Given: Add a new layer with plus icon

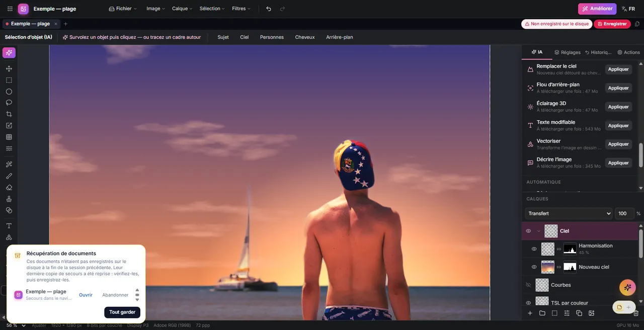Looking at the screenshot, I should [x=530, y=313].
